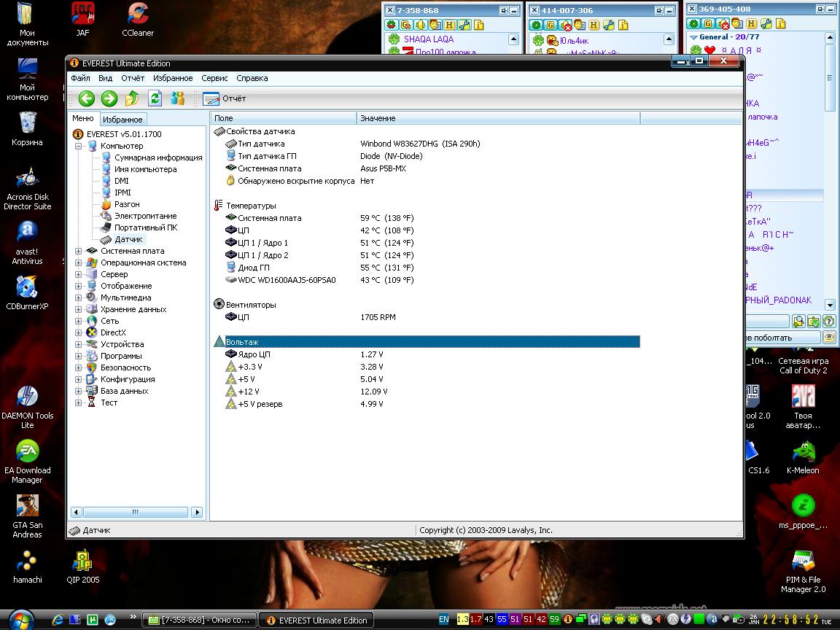Click the green Forward arrow in the toolbar
The height and width of the screenshot is (630, 840).
(x=109, y=98)
